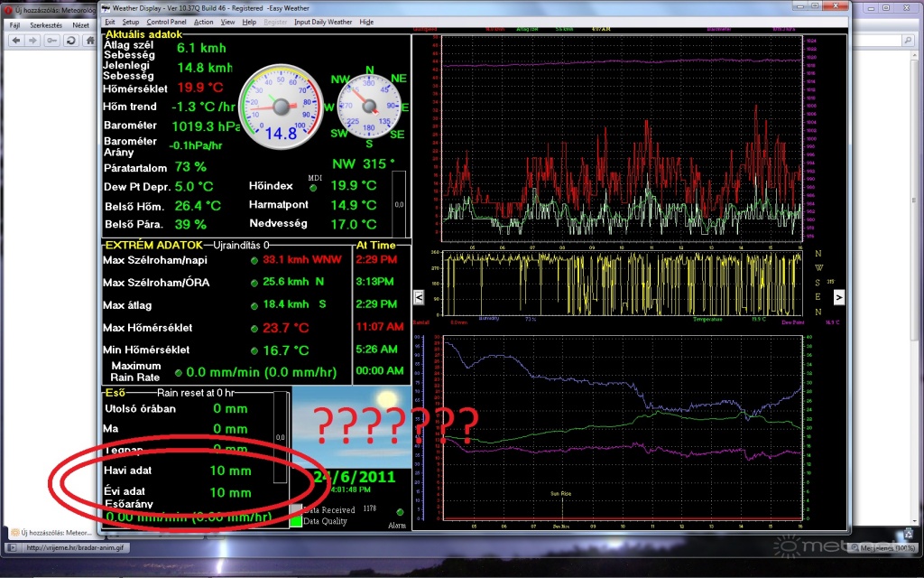This screenshot has width=924, height=578.
Task: Click the wind speed gauge dial
Action: click(280, 107)
